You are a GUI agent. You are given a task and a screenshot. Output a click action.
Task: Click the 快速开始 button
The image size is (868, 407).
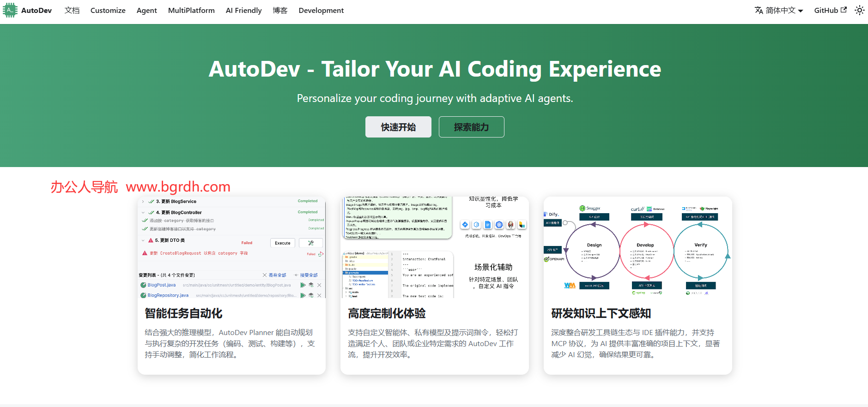tap(398, 127)
